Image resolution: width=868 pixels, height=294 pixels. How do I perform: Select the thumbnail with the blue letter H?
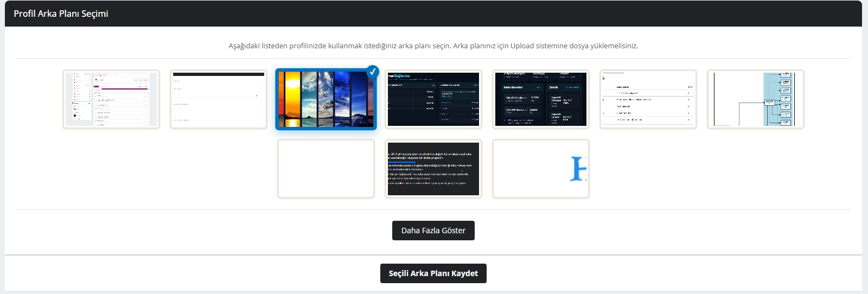click(541, 169)
